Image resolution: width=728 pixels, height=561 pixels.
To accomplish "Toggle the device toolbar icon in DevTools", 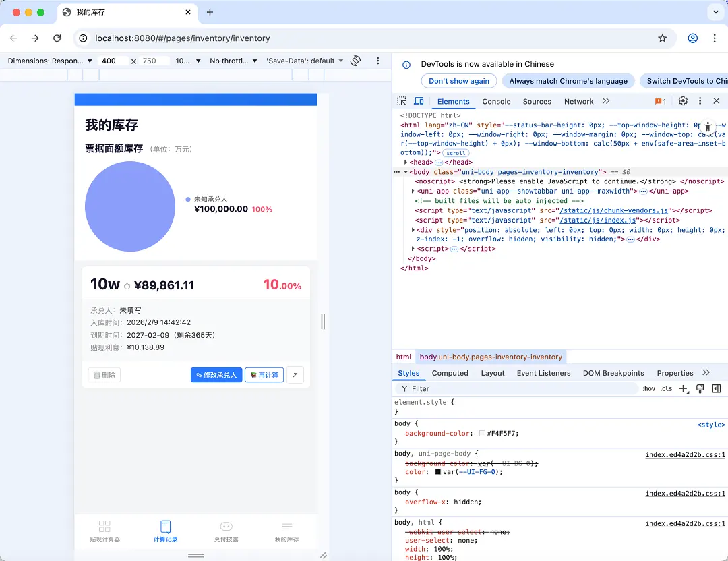I will coord(419,101).
